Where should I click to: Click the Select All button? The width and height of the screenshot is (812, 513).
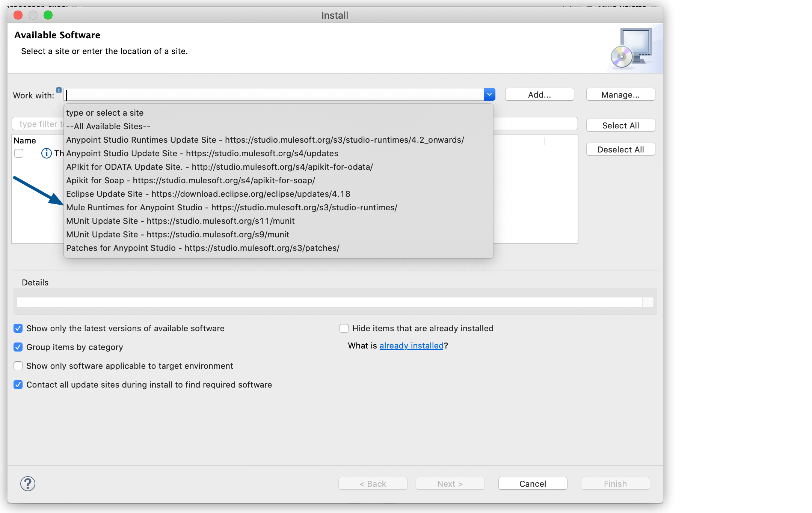click(620, 125)
